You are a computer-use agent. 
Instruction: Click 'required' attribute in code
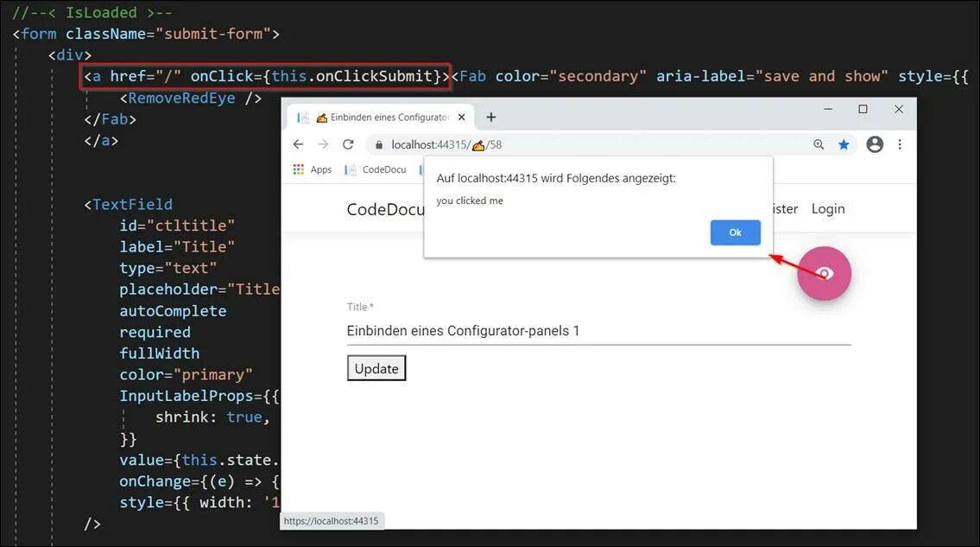tap(155, 332)
